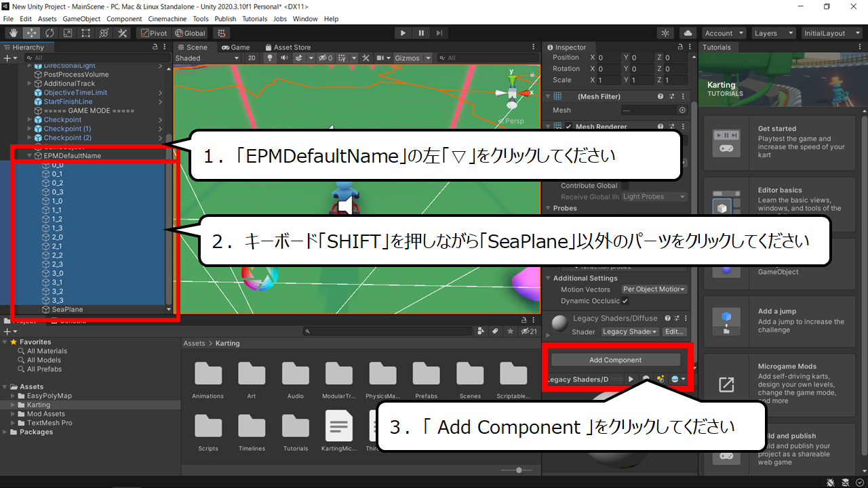Toggle scene lighting bulb icon
The image size is (868, 488).
[x=270, y=58]
